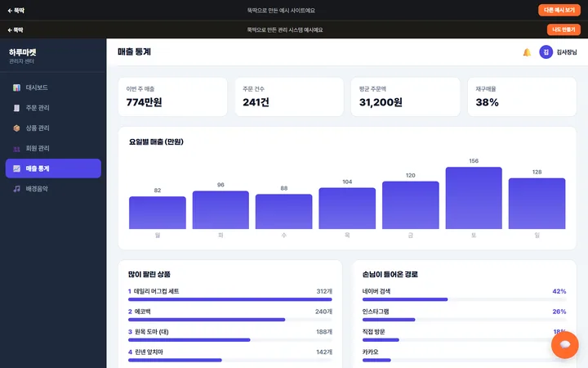Click the 린넨 앞치마 product name
The width and height of the screenshot is (588, 368).
point(149,352)
